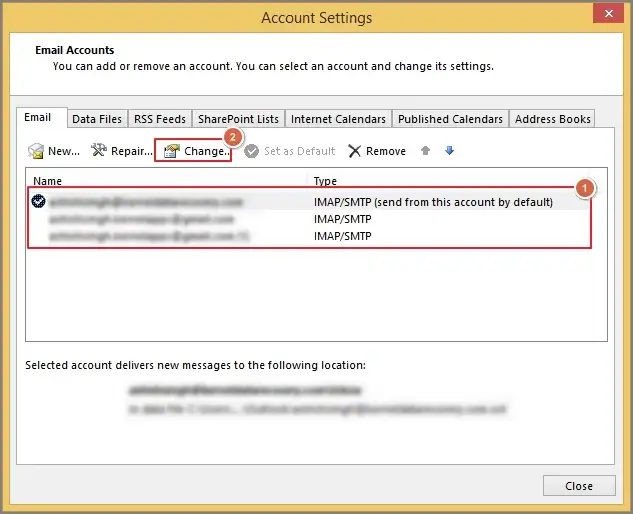Select the Published Calendars tab
The width and height of the screenshot is (633, 514).
click(450, 119)
